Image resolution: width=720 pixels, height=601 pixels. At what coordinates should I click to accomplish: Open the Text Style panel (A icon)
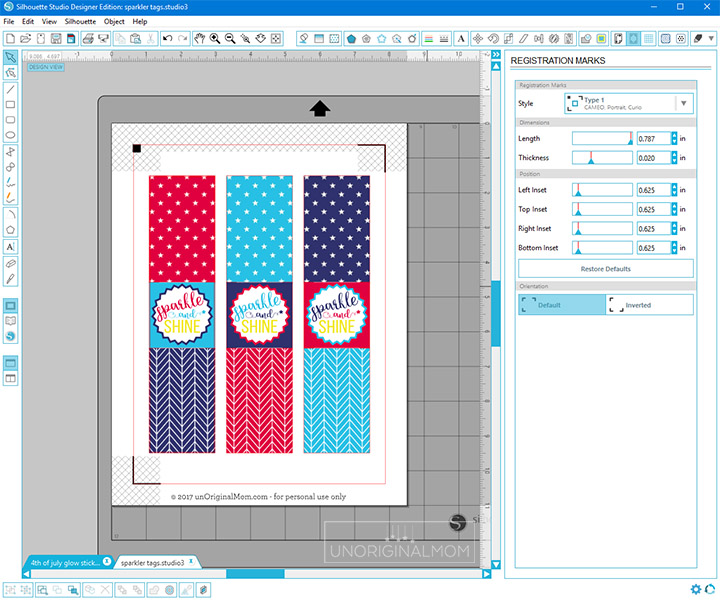pyautogui.click(x=461, y=39)
